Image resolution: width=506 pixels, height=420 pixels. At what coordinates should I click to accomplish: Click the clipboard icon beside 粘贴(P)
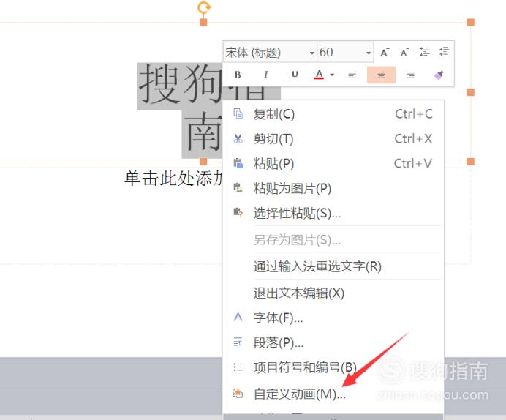coord(238,163)
